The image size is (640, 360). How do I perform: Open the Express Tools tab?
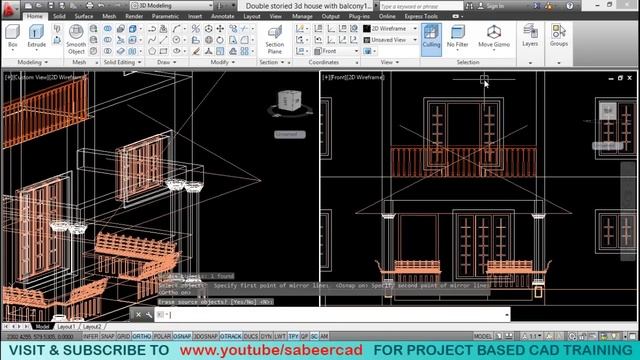click(421, 16)
